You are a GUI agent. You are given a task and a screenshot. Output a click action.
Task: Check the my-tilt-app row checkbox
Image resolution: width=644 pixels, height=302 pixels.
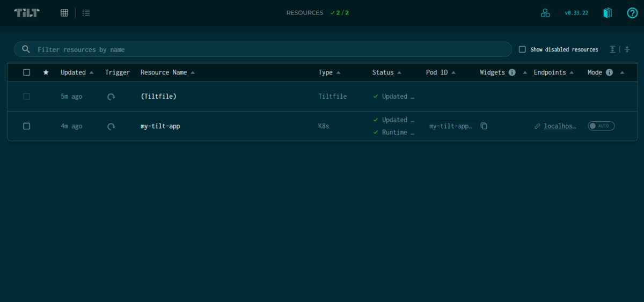[27, 126]
